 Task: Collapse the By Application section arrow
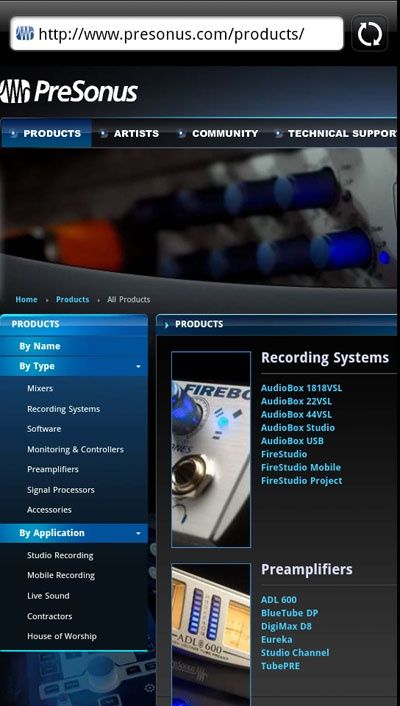[138, 534]
